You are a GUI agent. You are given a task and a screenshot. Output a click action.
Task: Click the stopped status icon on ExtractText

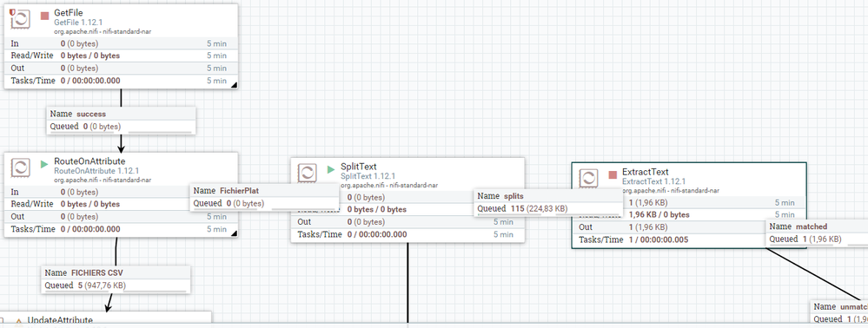(x=613, y=174)
